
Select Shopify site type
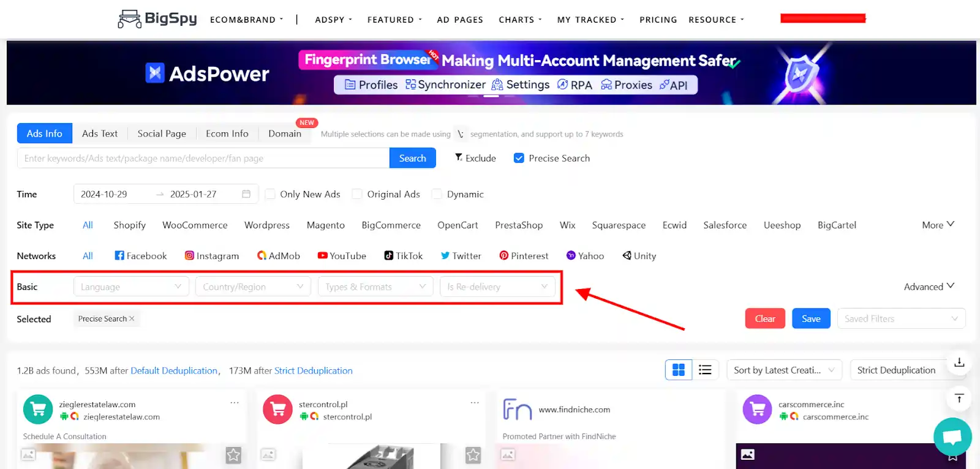coord(130,225)
